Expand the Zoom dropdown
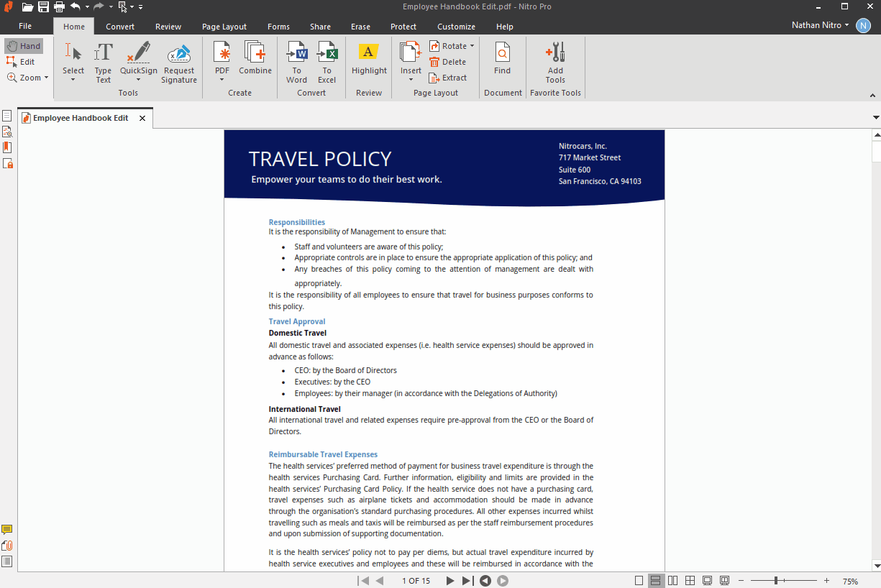The image size is (881, 588). [46, 78]
